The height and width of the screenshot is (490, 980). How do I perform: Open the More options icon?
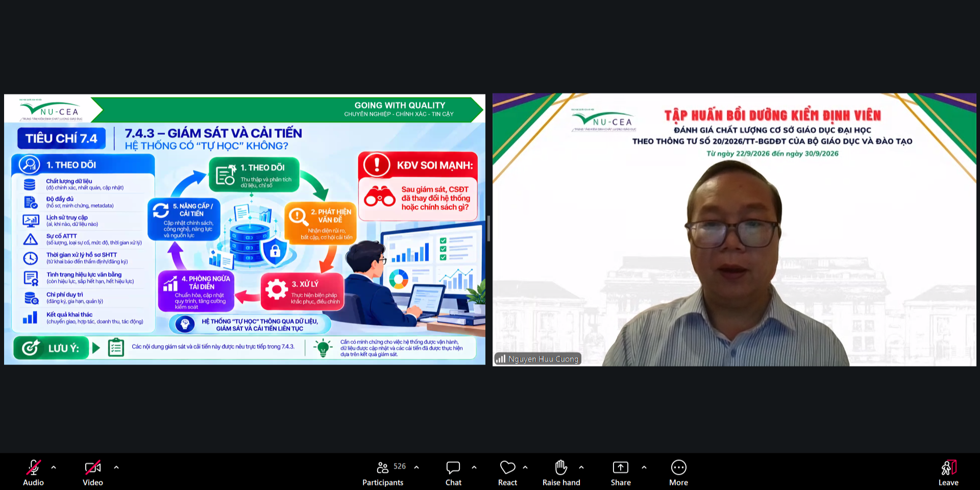[678, 468]
